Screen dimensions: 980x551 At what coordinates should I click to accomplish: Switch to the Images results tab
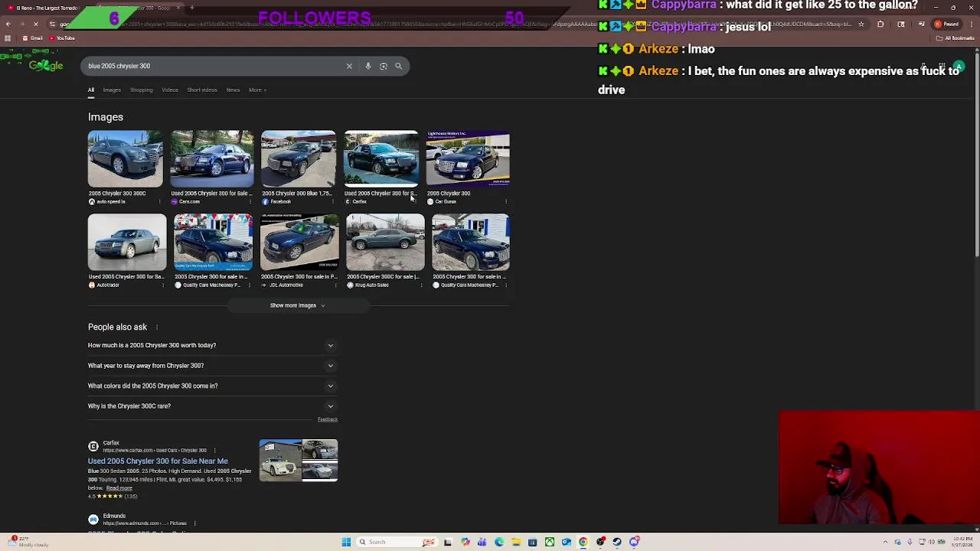[112, 90]
